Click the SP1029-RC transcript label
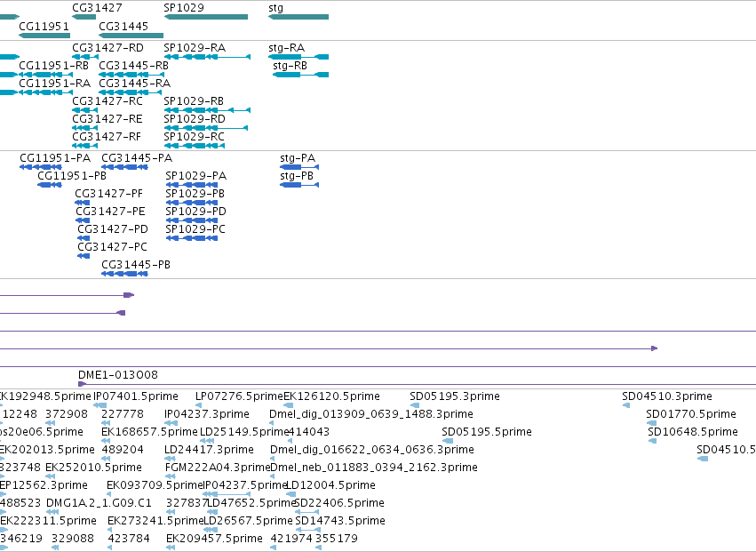This screenshot has height=552, width=756. (194, 137)
